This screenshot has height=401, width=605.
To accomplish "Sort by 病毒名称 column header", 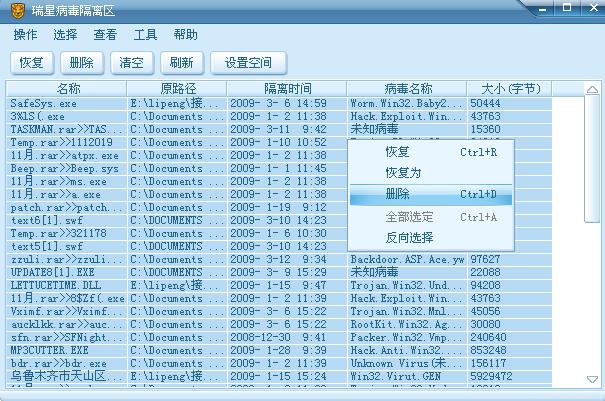I will (x=407, y=89).
